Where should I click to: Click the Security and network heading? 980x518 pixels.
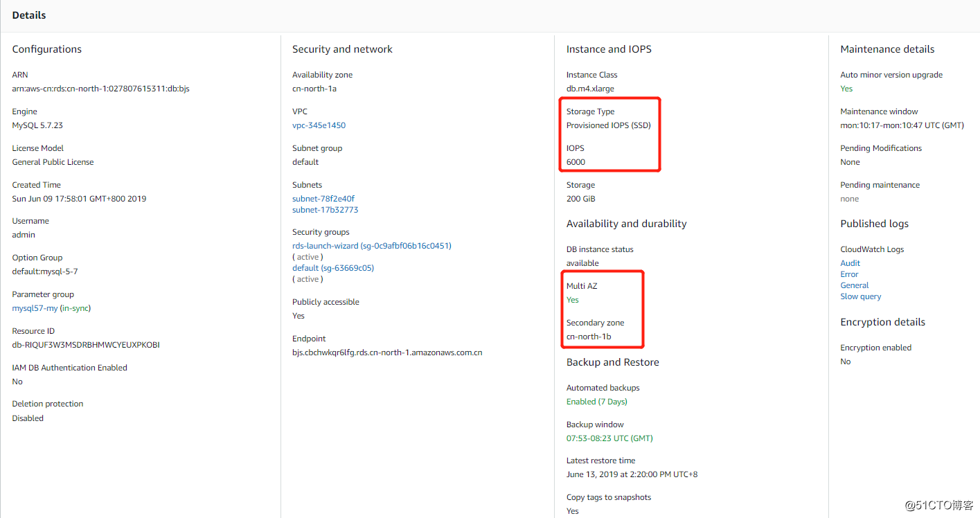click(x=342, y=49)
